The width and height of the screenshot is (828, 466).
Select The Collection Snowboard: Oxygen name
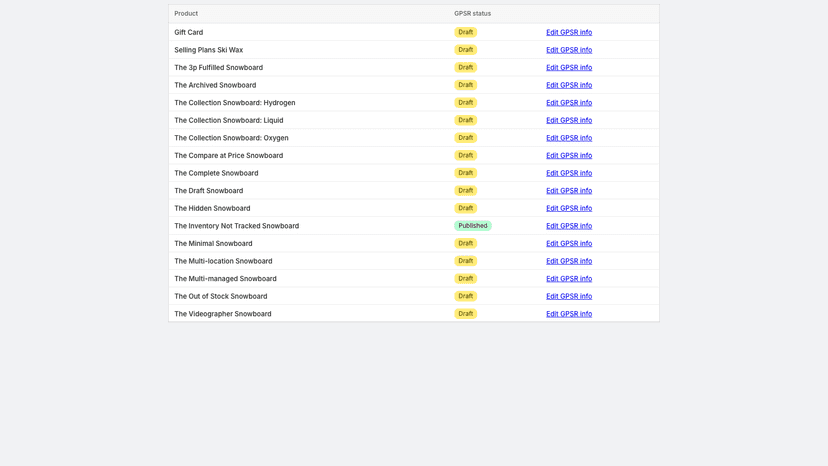pyautogui.click(x=231, y=138)
